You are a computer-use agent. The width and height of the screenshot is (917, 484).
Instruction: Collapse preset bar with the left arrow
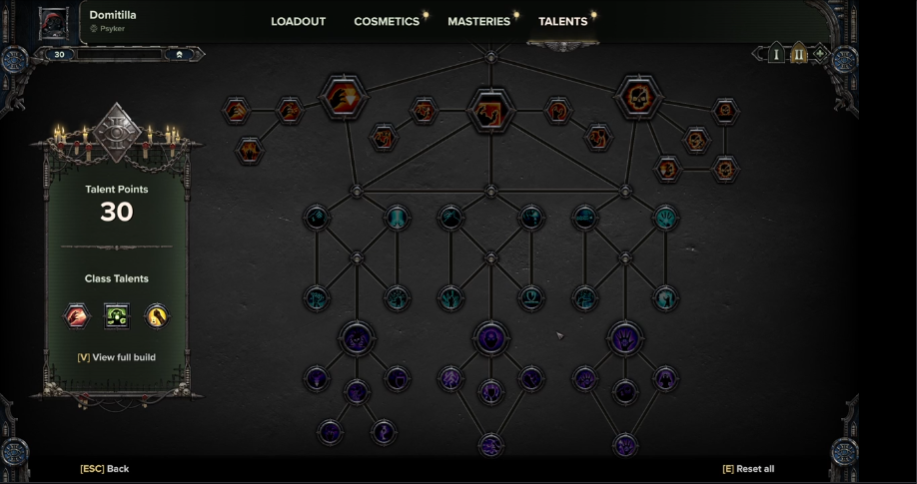[x=759, y=54]
